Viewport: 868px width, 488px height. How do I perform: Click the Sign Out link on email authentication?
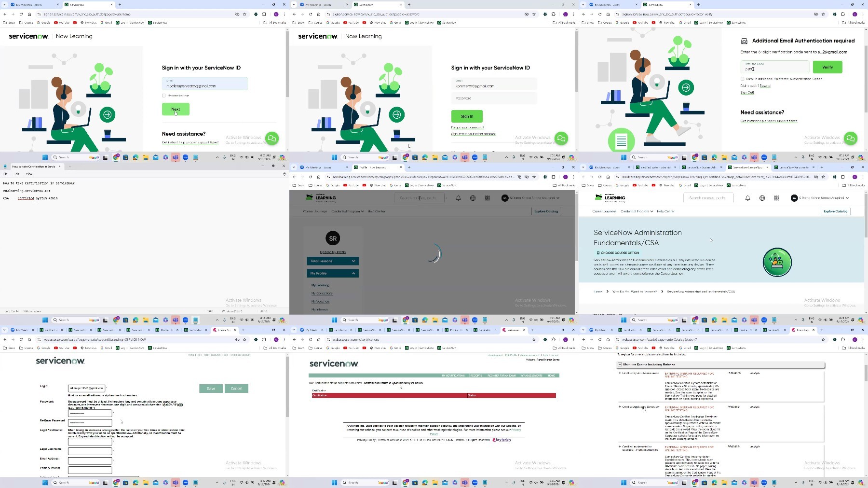pyautogui.click(x=747, y=93)
